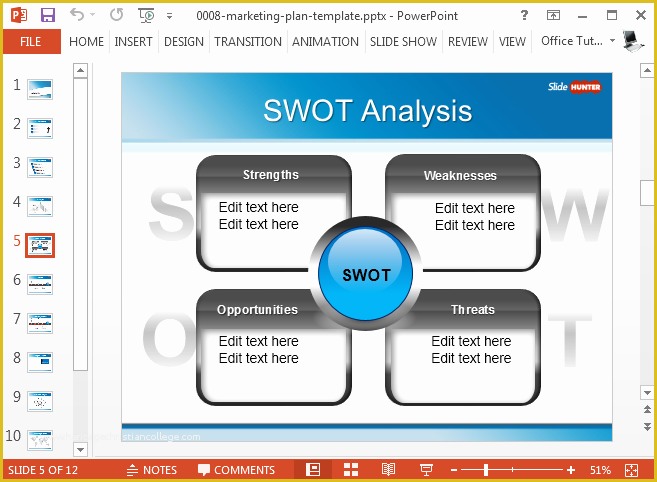
Task: Save the presentation with the floppy disk icon
Action: (48, 16)
